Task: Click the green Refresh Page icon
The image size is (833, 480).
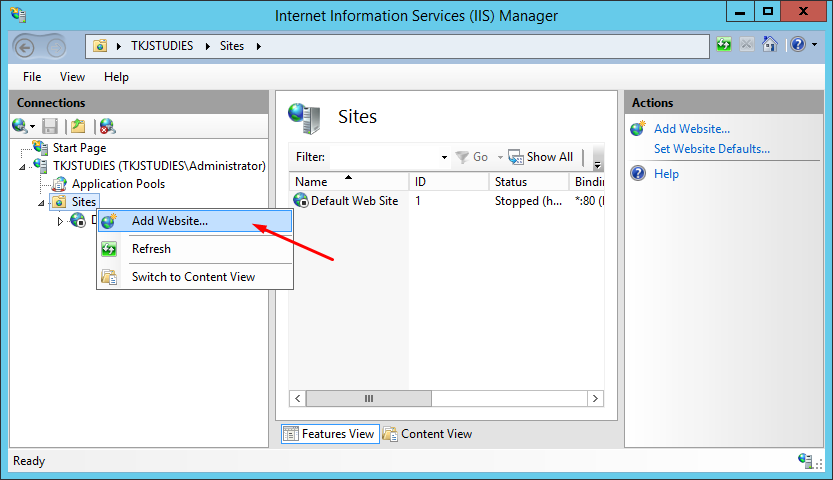Action: click(724, 45)
